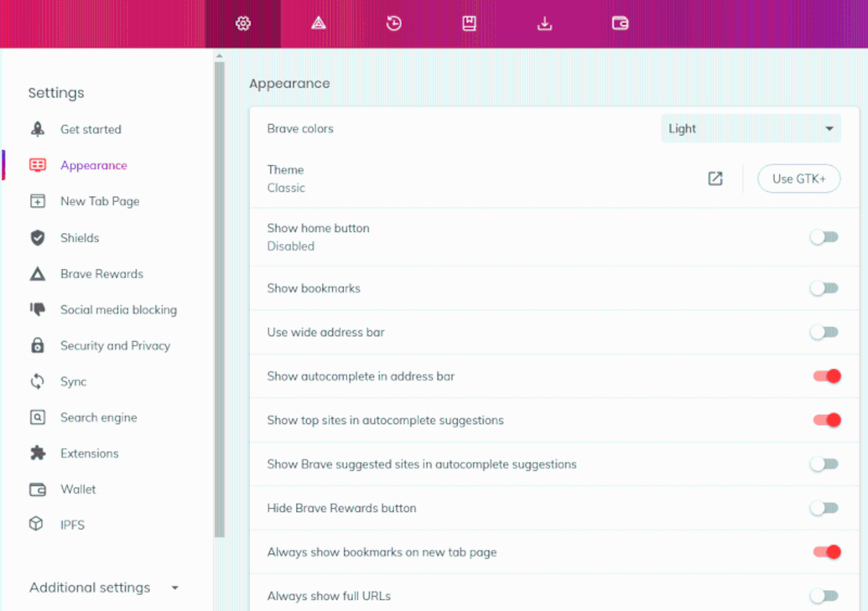This screenshot has width=868, height=611.
Task: Click the Search engine magnifier icon
Action: [38, 417]
